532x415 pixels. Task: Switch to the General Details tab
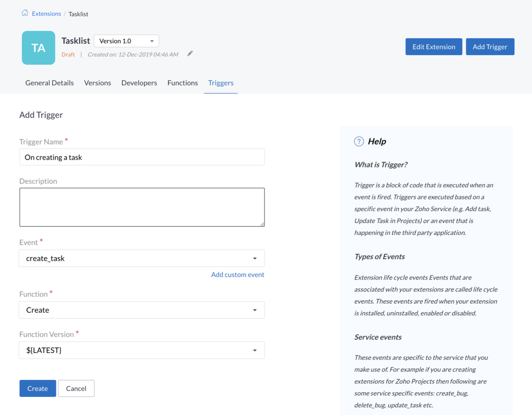50,83
